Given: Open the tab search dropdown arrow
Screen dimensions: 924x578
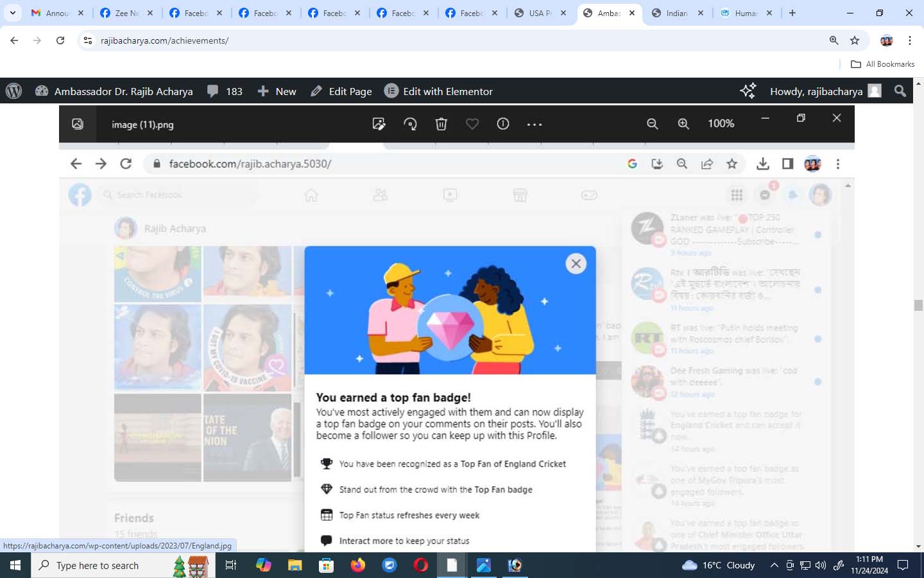Looking at the screenshot, I should coord(12,13).
